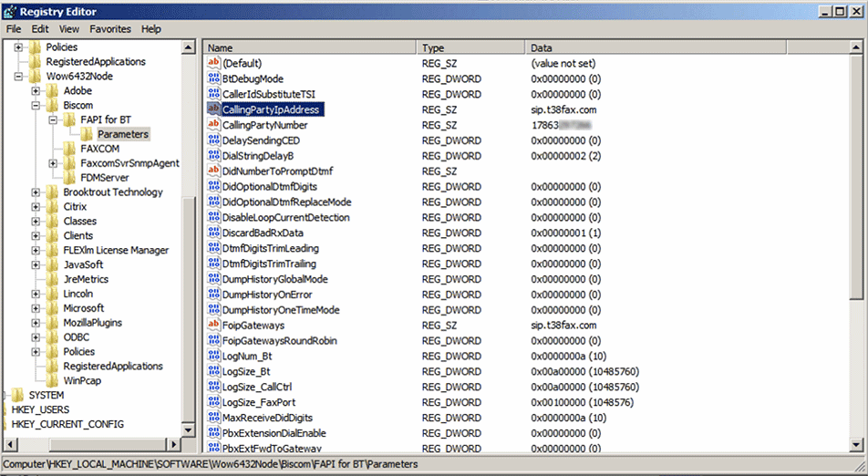Click the JreMetrics folder icon

click(x=52, y=279)
